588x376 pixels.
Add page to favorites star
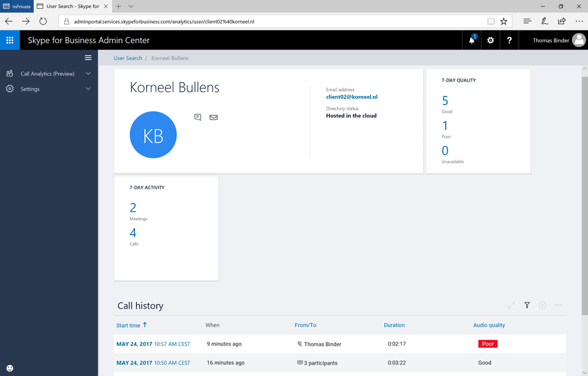coord(504,21)
